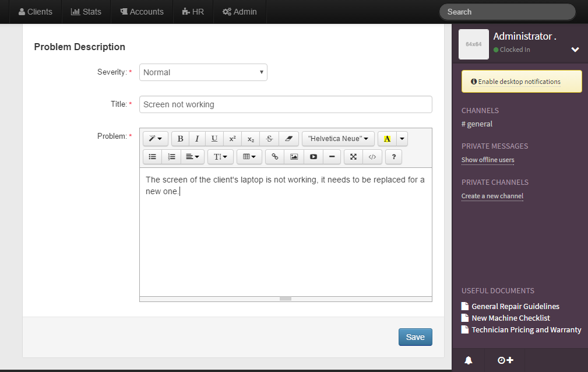Apply italic formatting to text
Viewport: 588px width, 372px height.
(197, 139)
